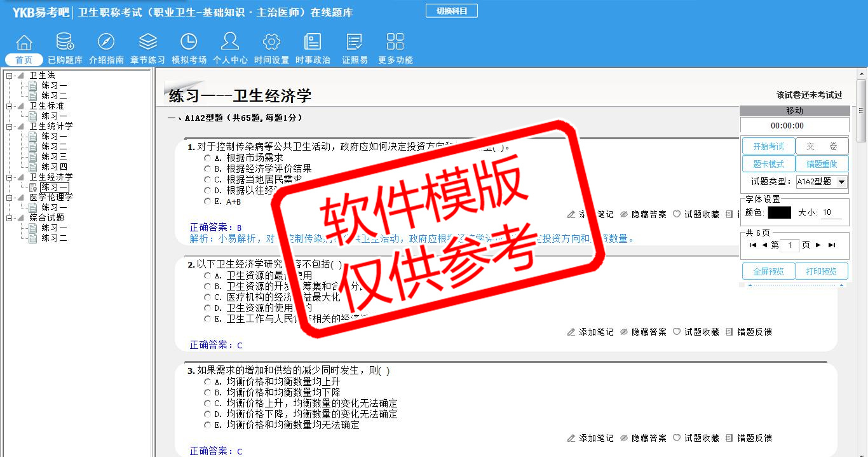Click the 切换科目 button

coord(451,11)
